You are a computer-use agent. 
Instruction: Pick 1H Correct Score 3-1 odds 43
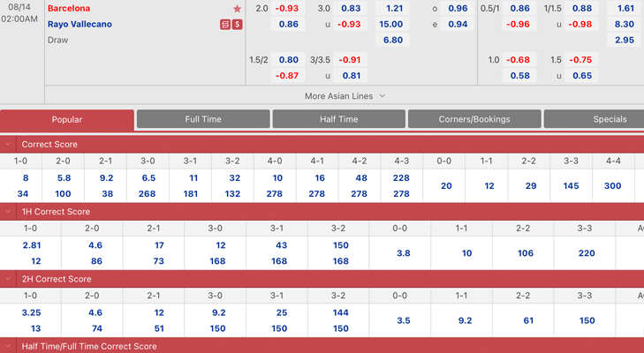coord(281,245)
